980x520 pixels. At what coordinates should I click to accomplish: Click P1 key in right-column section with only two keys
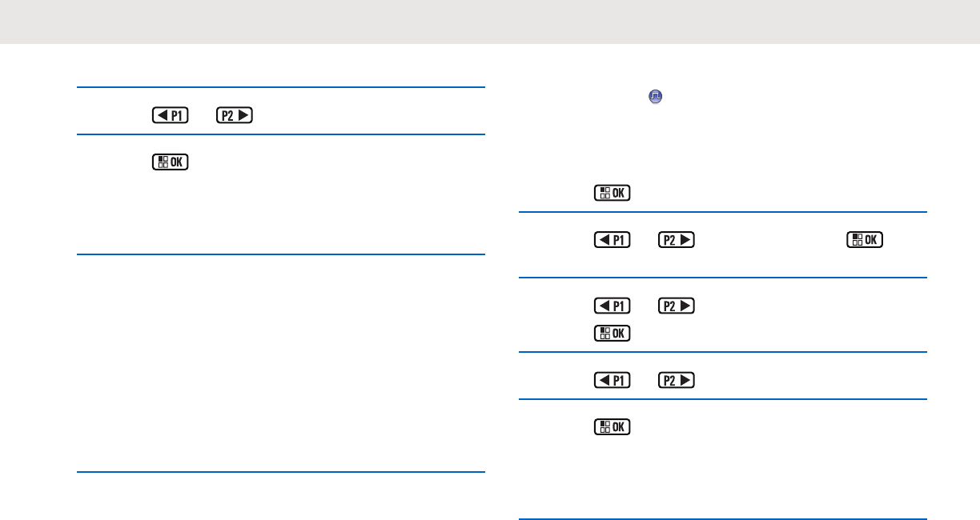pyautogui.click(x=611, y=379)
